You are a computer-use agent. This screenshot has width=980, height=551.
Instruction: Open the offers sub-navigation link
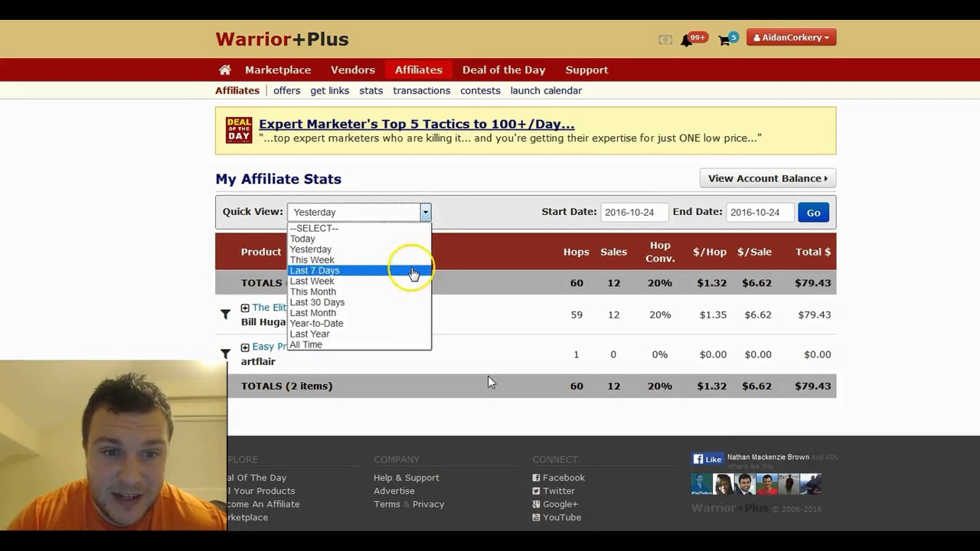286,90
